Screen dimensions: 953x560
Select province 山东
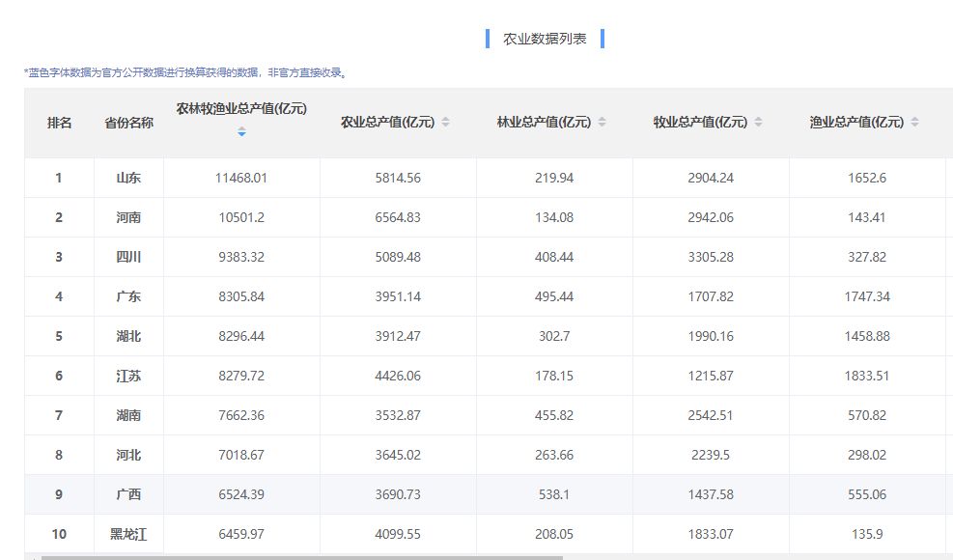(128, 179)
